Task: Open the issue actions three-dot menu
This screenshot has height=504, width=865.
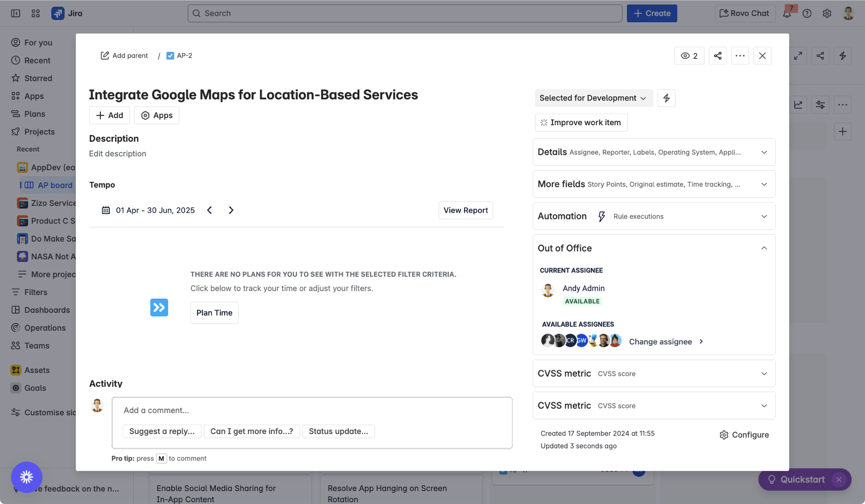Action: point(740,56)
